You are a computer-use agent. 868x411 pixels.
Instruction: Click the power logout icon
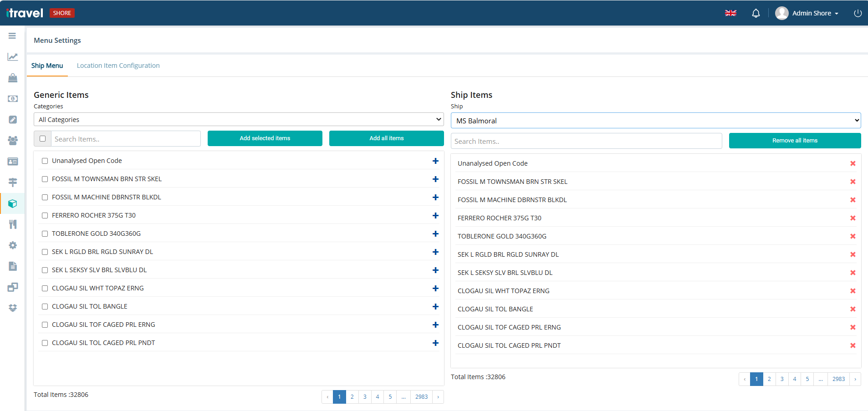tap(857, 13)
